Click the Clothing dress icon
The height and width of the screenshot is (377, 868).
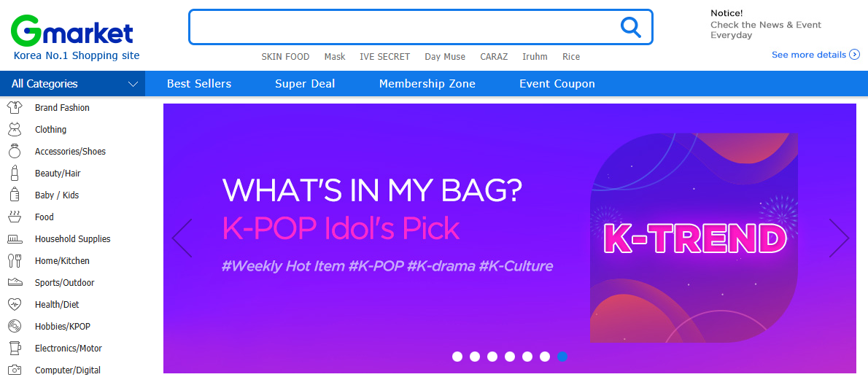14,130
